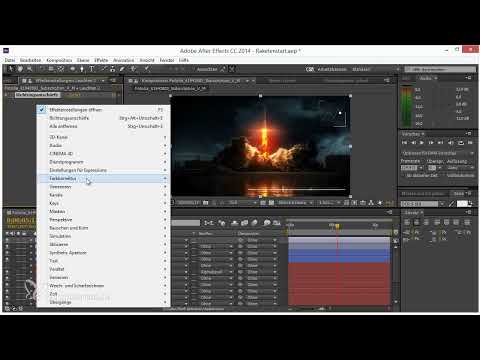
Task: Click the snapshot camera icon below viewer
Action: 206,203
